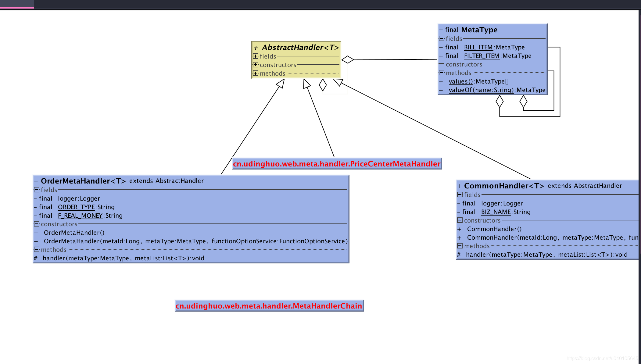Image resolution: width=641 pixels, height=364 pixels.
Task: Expand methods section in AbstractHandler
Action: [256, 73]
